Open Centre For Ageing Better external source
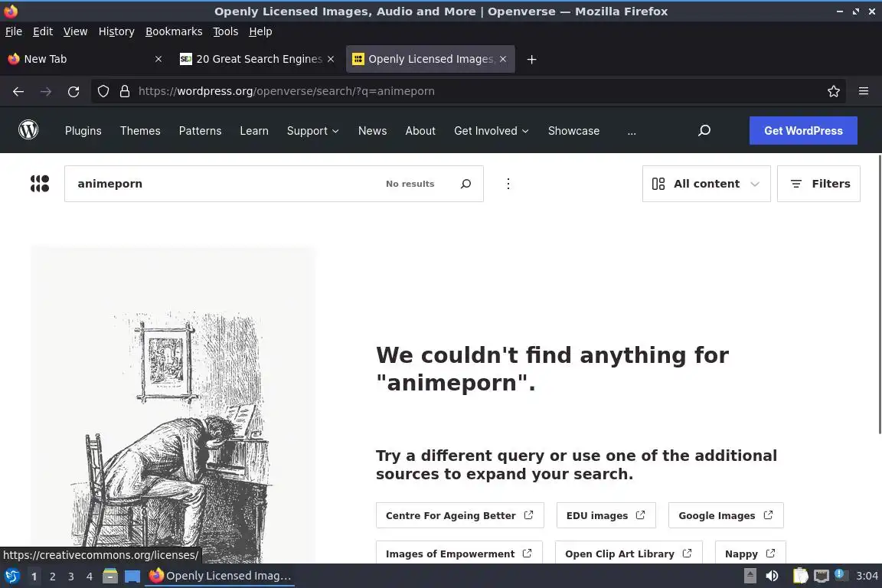The width and height of the screenshot is (882, 588). 459,515
